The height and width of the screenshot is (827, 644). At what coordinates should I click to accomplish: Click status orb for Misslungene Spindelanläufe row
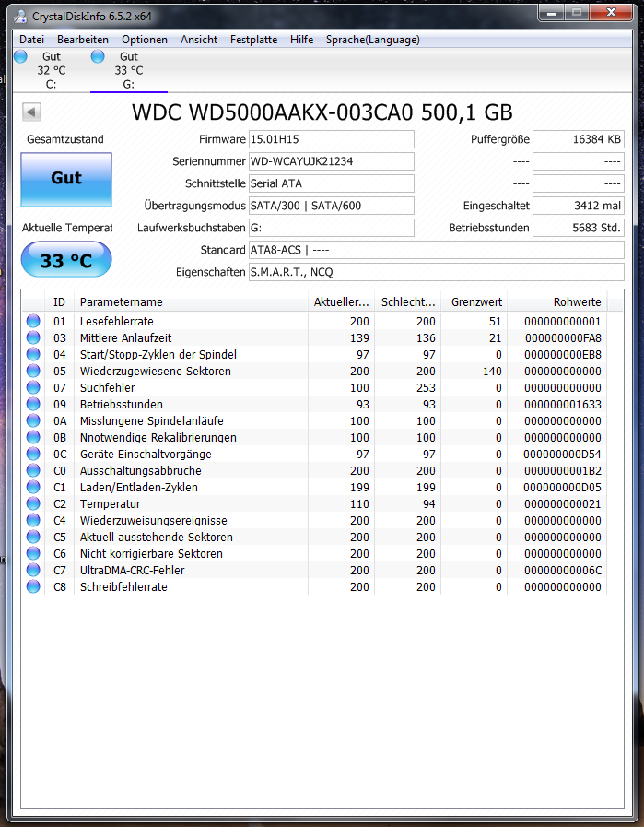pyautogui.click(x=33, y=421)
